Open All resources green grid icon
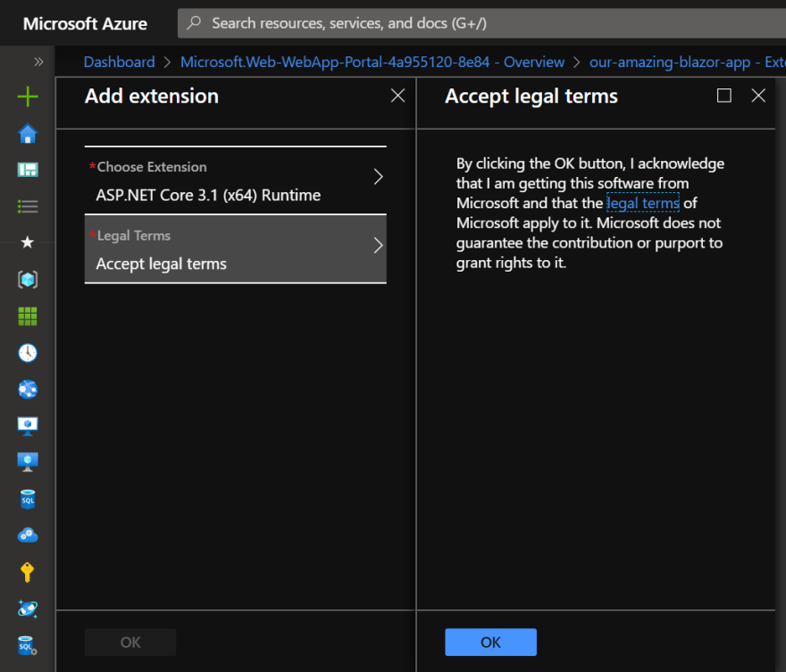The height and width of the screenshot is (672, 786). tap(28, 316)
